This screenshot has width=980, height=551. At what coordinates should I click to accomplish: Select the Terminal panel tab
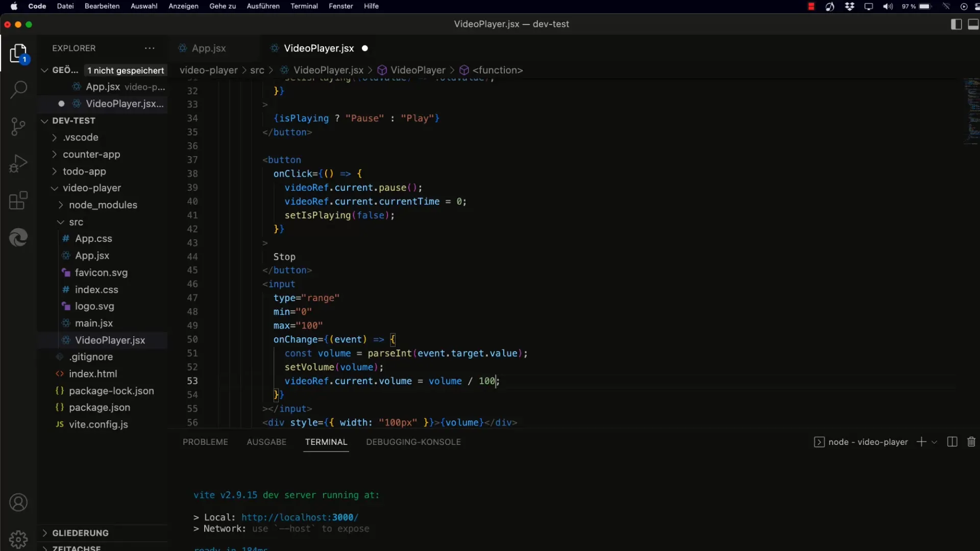tap(326, 442)
